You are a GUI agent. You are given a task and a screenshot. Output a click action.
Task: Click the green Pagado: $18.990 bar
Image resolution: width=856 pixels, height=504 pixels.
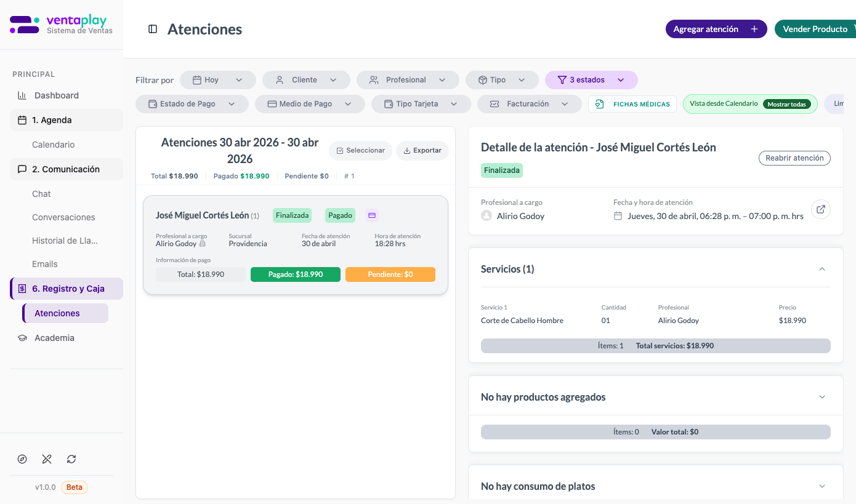click(296, 274)
